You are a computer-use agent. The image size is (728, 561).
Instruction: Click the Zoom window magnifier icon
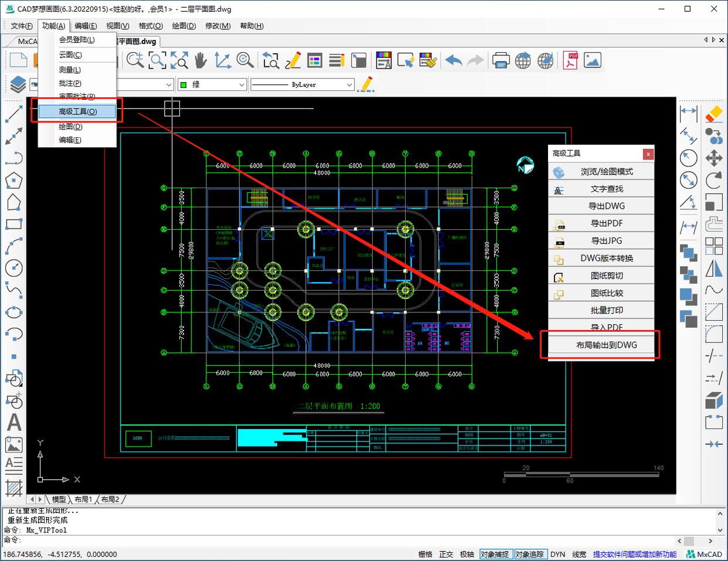pos(157,60)
